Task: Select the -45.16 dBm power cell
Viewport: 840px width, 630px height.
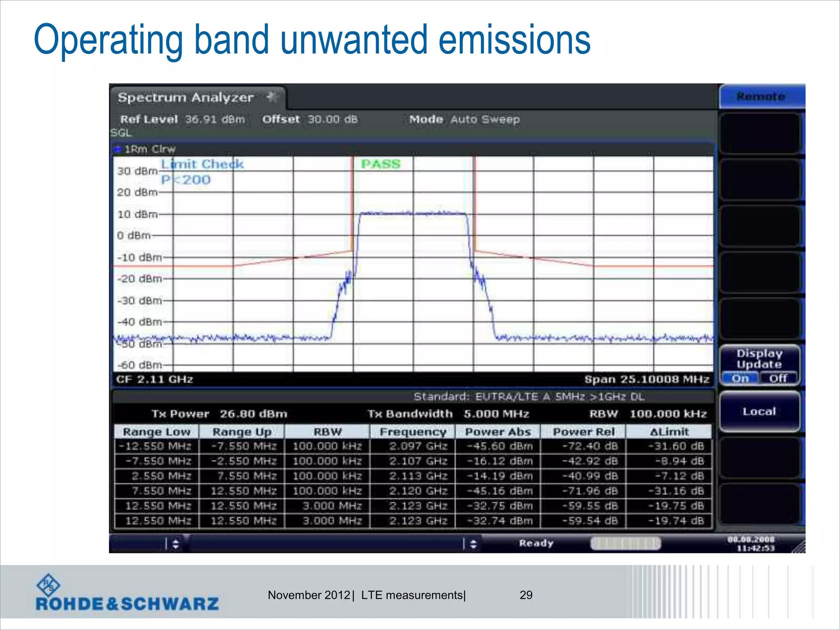Action: pos(498,491)
